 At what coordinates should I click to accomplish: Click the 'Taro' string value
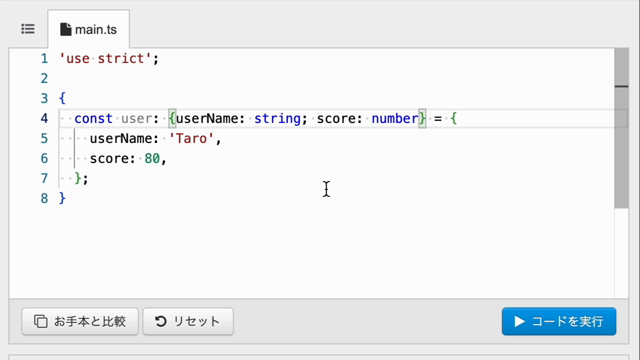coord(191,139)
